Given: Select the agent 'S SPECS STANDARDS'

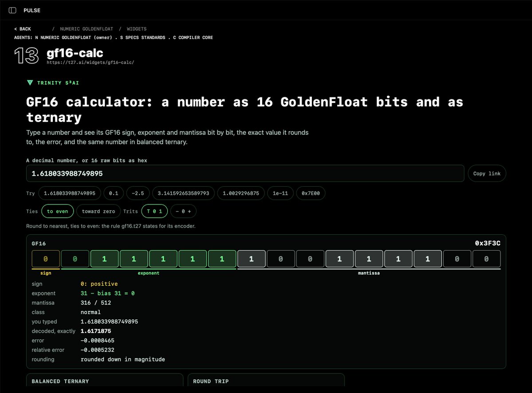Looking at the screenshot, I should click(x=142, y=38).
